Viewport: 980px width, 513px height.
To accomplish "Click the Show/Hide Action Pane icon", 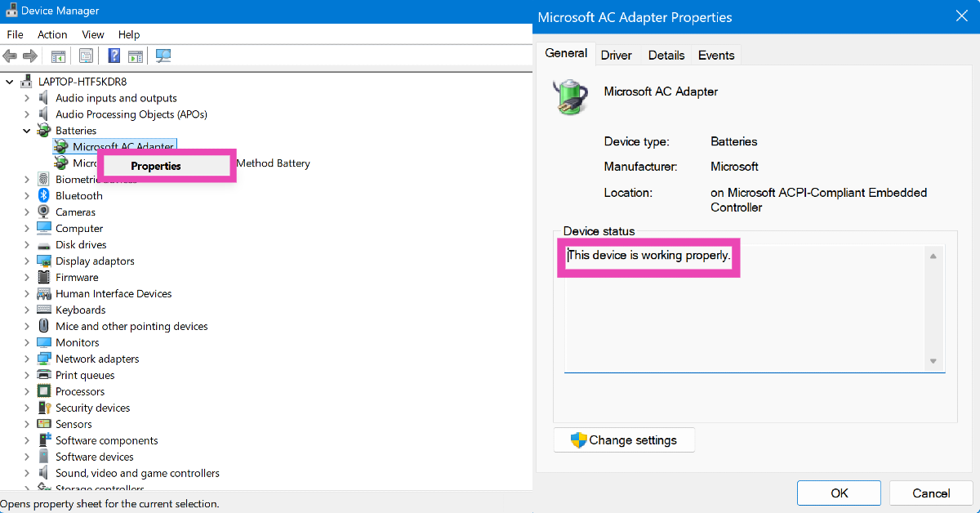I will click(x=136, y=56).
